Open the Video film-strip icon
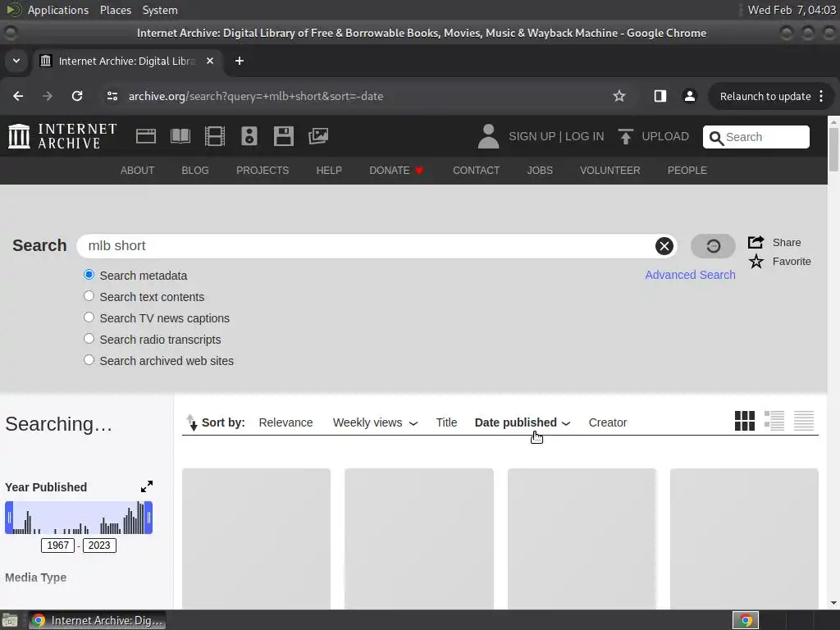Image resolution: width=840 pixels, height=630 pixels. point(214,136)
